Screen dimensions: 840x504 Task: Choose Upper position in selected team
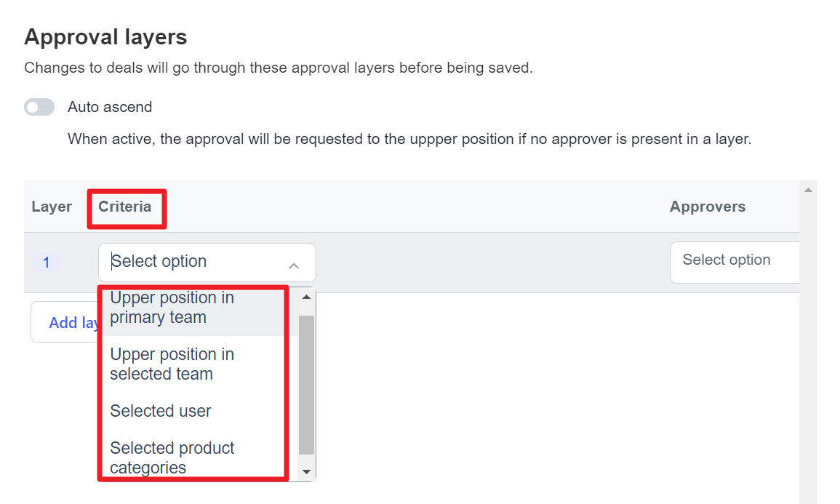(193, 364)
